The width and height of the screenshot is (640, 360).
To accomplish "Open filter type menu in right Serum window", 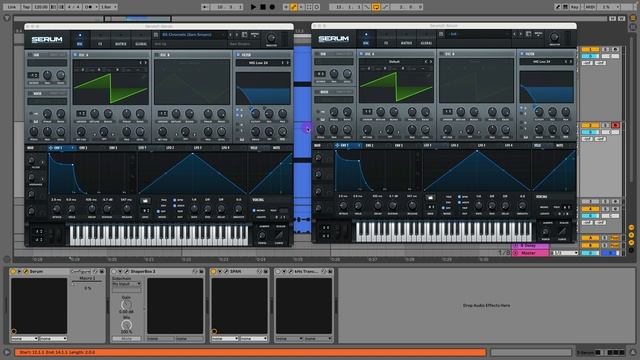I will [x=542, y=62].
